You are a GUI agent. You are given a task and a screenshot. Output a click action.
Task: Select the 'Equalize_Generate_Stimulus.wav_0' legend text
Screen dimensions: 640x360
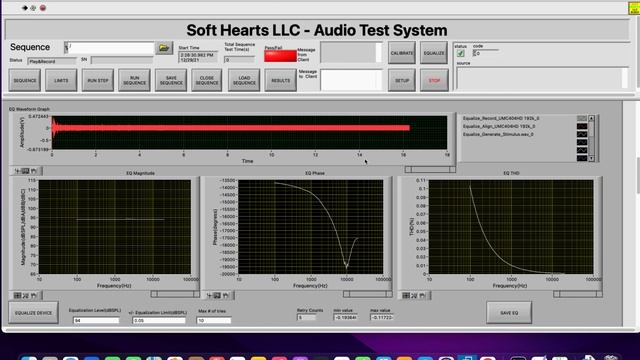pos(498,134)
